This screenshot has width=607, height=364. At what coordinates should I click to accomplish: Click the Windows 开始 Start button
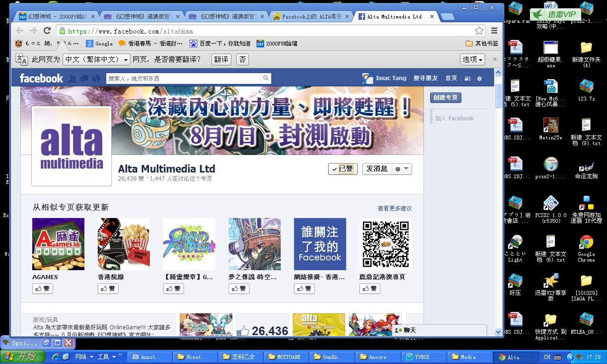pos(23,356)
